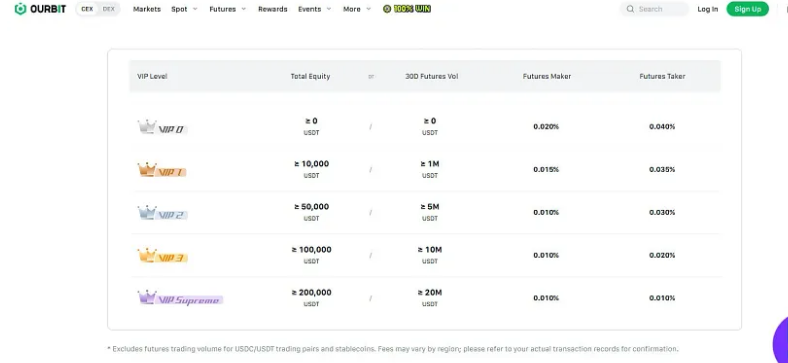This screenshot has width=788, height=363.
Task: Click the 0.030% taker fee for VIP 2
Action: [x=662, y=212]
